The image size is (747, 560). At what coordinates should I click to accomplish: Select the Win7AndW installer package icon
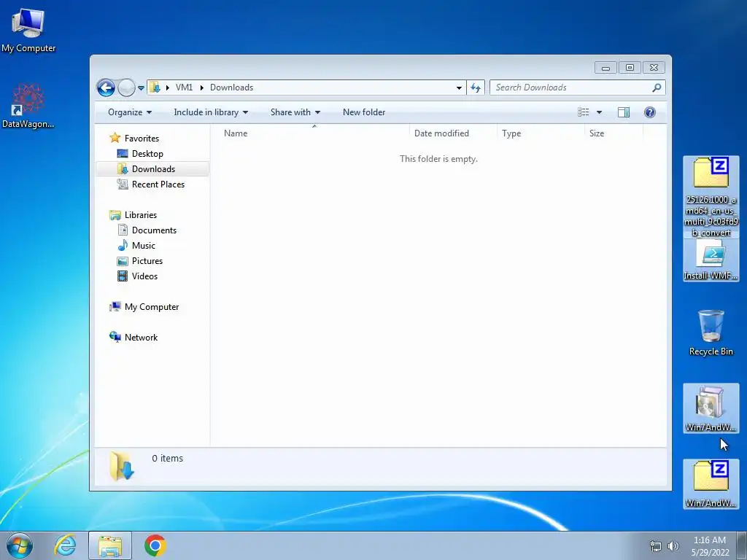pos(711,408)
